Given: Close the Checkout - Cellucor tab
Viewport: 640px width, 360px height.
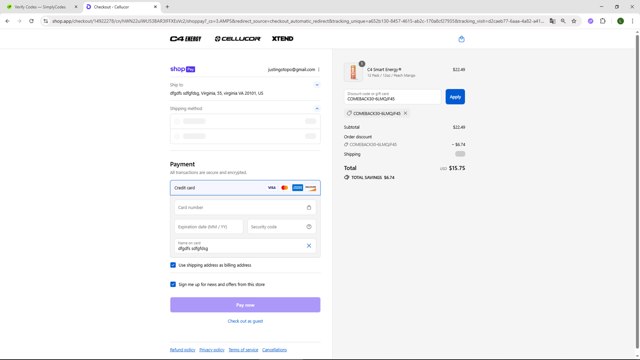Looking at the screenshot, I should pyautogui.click(x=155, y=7).
